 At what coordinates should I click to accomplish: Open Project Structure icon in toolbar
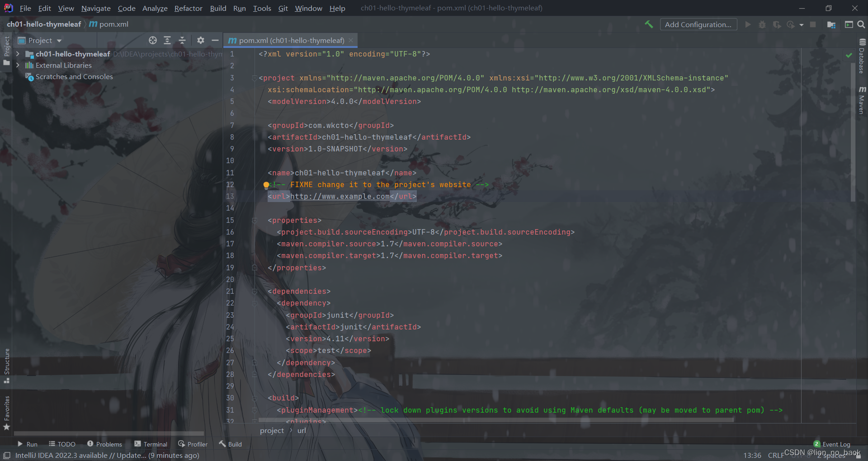click(831, 24)
